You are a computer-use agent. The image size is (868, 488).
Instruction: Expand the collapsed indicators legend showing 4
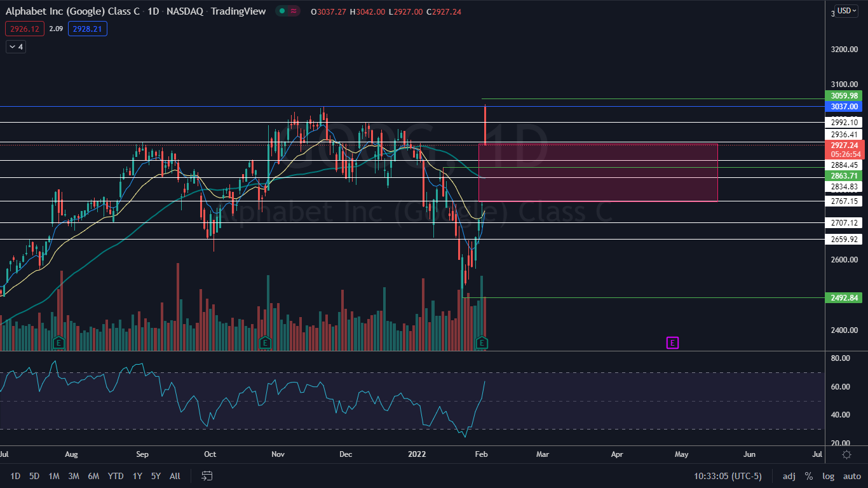[x=16, y=46]
